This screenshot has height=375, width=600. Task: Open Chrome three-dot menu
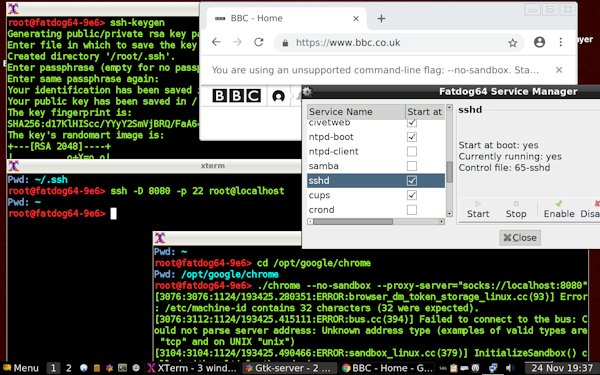[x=561, y=42]
